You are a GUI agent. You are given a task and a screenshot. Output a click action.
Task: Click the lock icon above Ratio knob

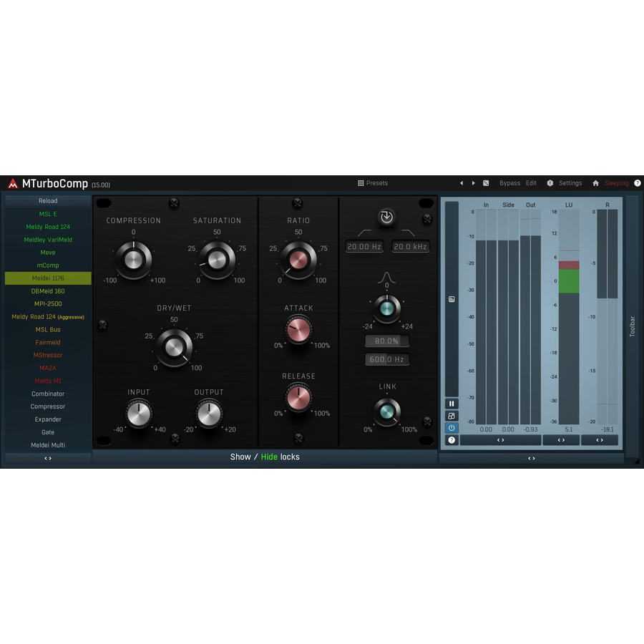coord(298,203)
